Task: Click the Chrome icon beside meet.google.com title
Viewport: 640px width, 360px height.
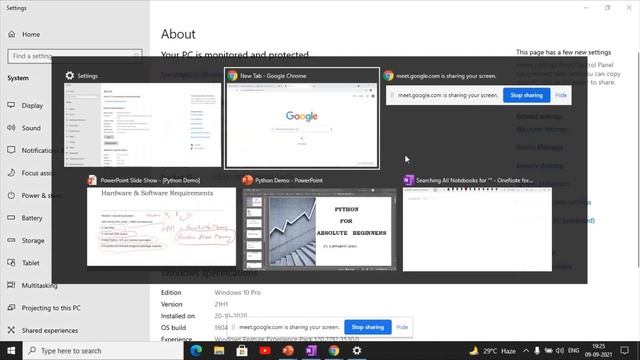Action: click(x=389, y=76)
